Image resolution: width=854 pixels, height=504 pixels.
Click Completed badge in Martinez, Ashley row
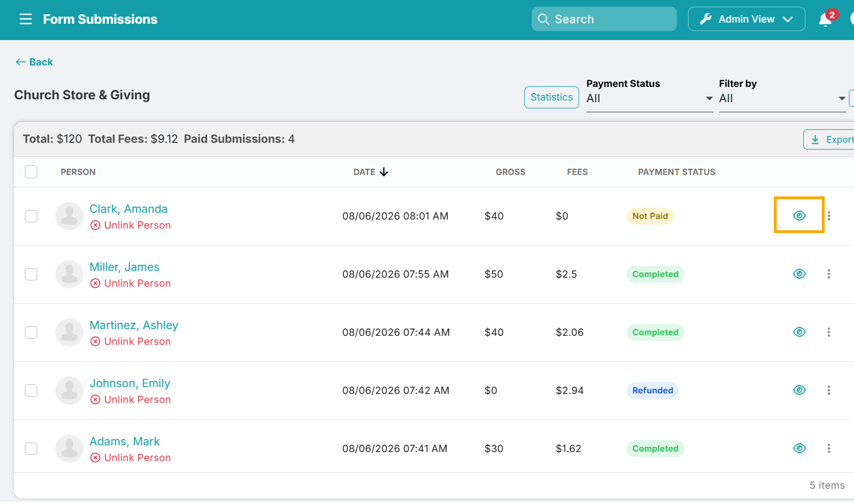655,332
